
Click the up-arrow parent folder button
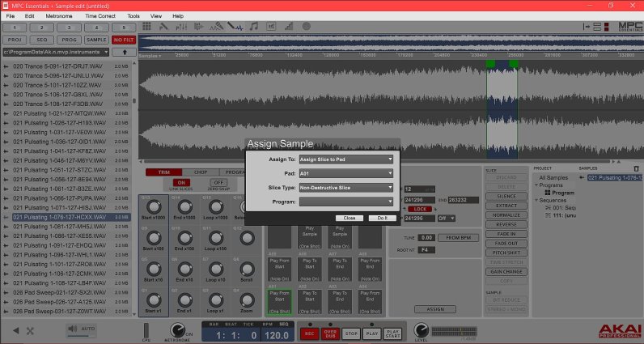pos(124,51)
